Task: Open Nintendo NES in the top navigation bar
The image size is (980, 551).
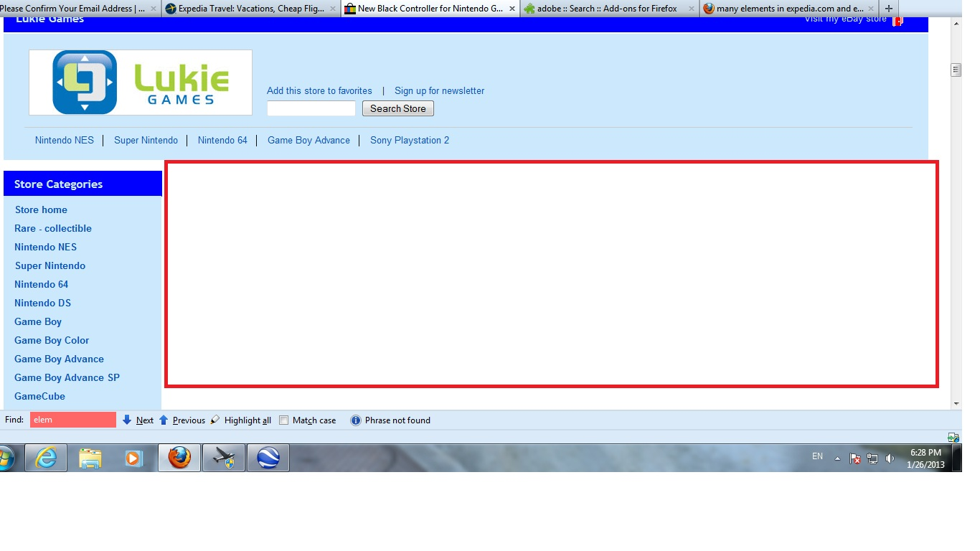Action: (x=65, y=140)
